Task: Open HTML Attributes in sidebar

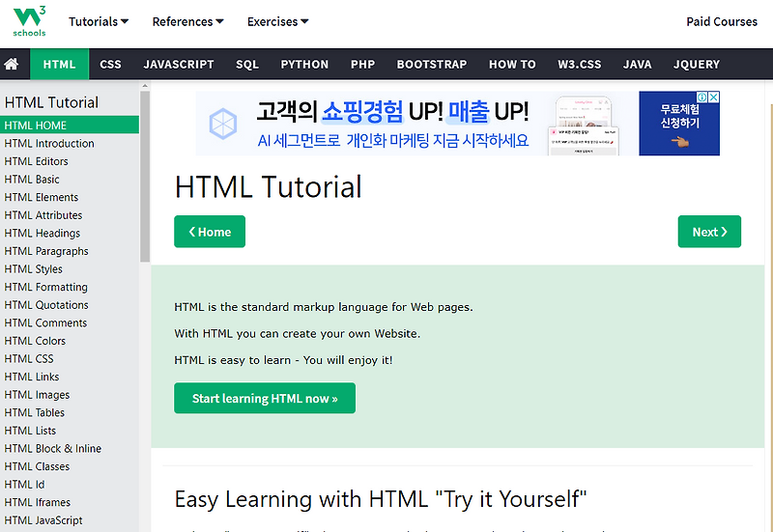Action: (x=70, y=215)
